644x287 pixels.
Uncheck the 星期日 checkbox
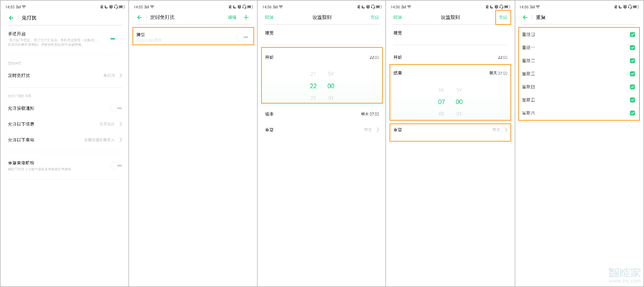632,35
